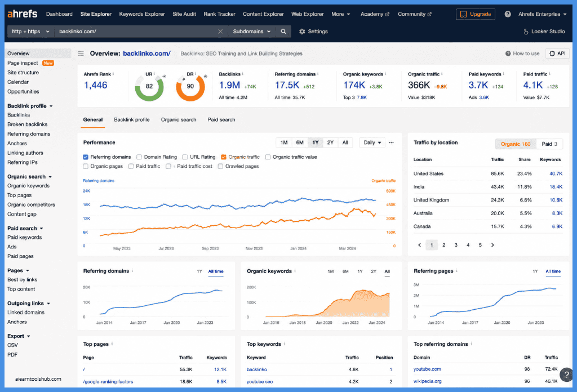Go to previous page in Traffic by location
Image resolution: width=577 pixels, height=392 pixels.
419,245
